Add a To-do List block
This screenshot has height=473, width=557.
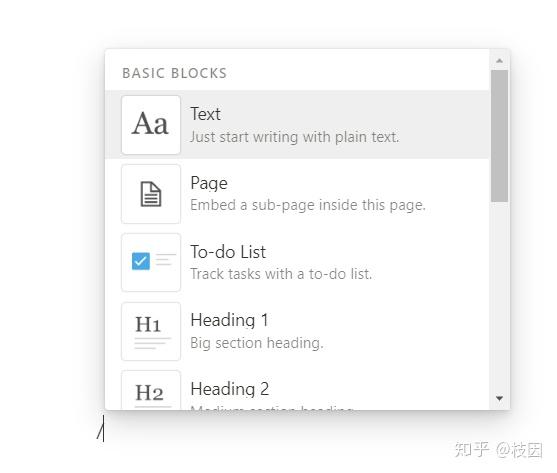tap(297, 262)
